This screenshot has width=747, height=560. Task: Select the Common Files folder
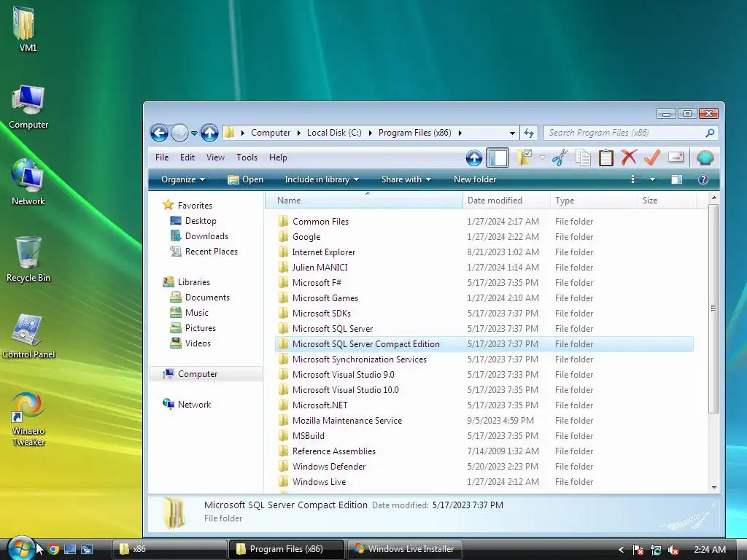484,222
